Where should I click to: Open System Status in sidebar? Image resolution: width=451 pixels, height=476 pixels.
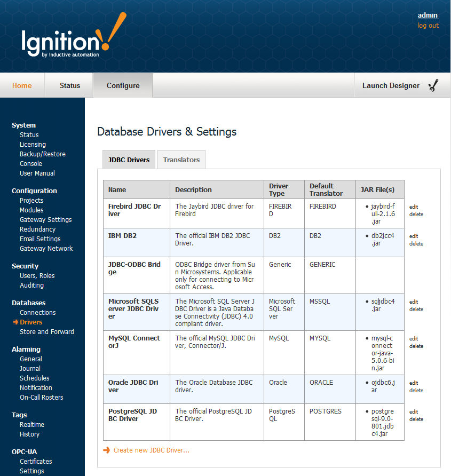click(x=29, y=135)
